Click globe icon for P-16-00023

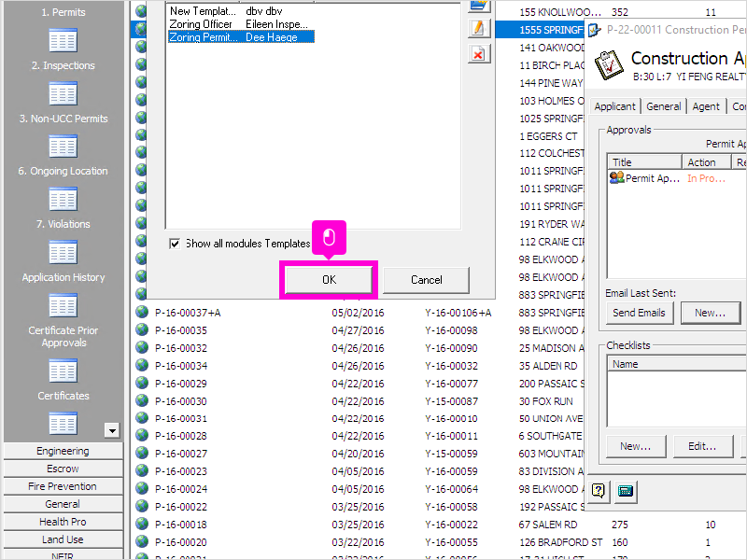pyautogui.click(x=142, y=470)
